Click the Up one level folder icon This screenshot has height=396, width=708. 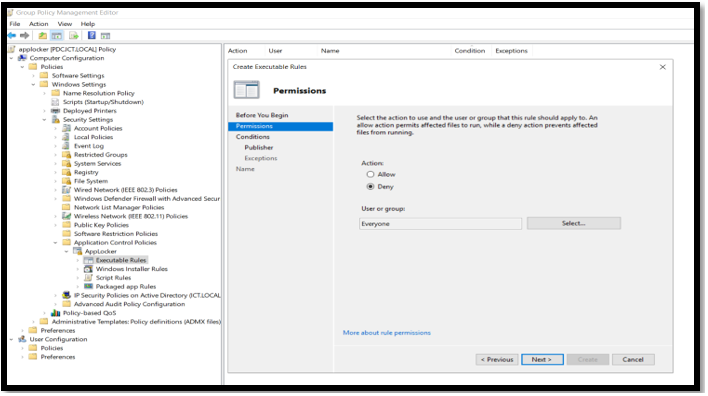42,36
